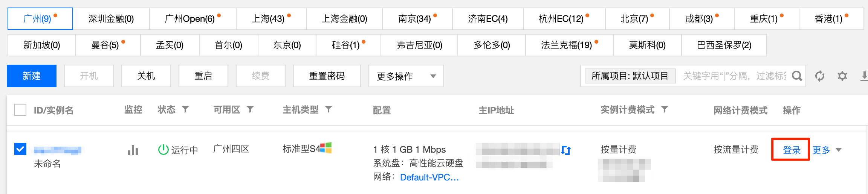The height and width of the screenshot is (194, 868).
Task: Click the IP conversion arrows icon
Action: click(x=566, y=150)
